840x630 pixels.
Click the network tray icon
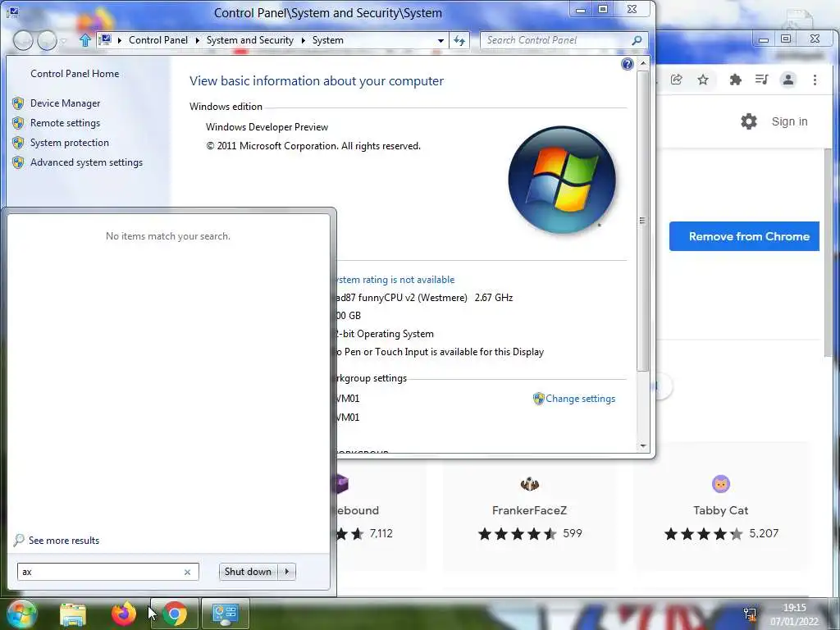(750, 614)
